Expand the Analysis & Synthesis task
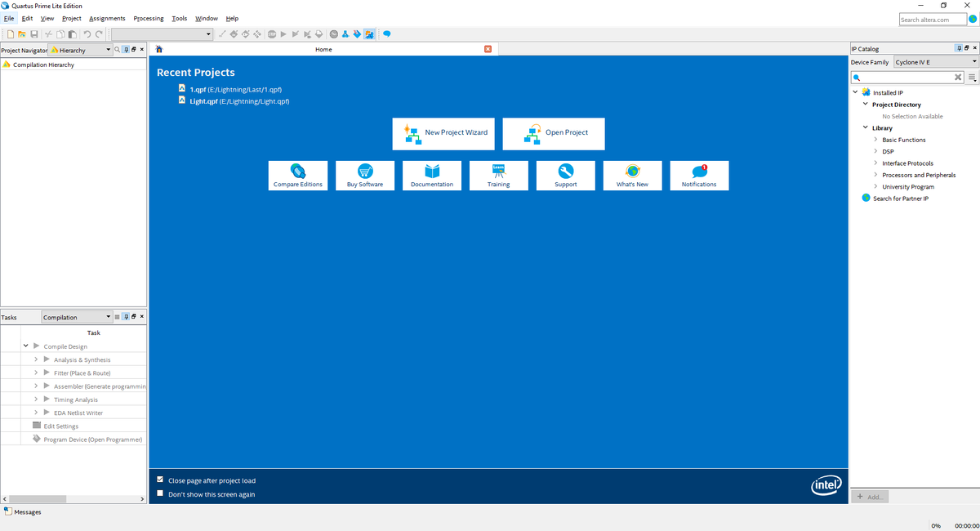 pyautogui.click(x=36, y=359)
